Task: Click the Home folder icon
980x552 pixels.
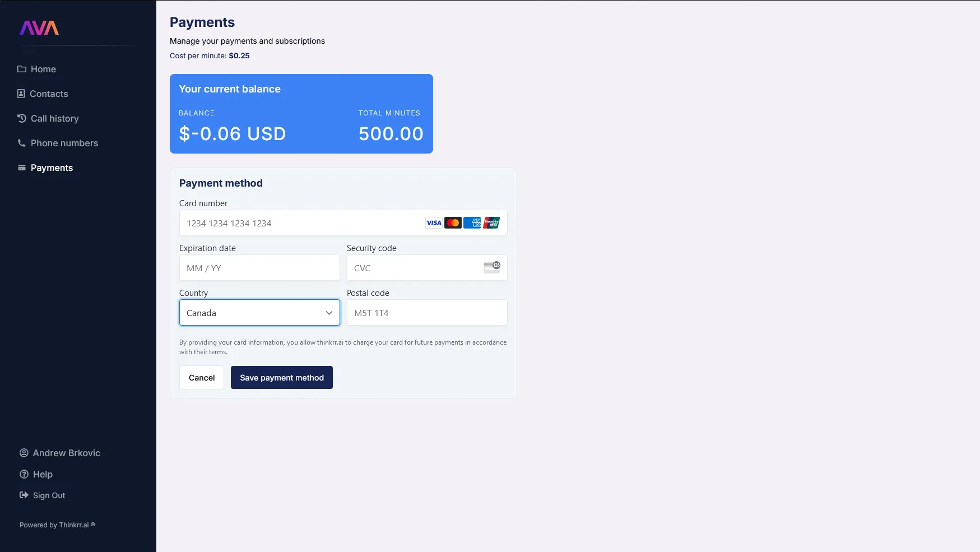Action: [22, 69]
